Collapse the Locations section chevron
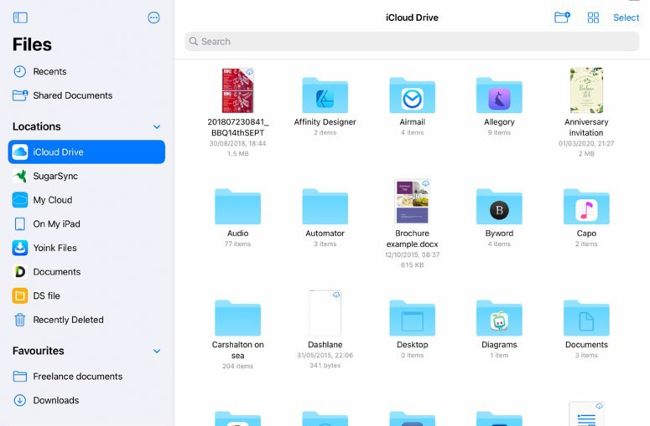 click(156, 127)
